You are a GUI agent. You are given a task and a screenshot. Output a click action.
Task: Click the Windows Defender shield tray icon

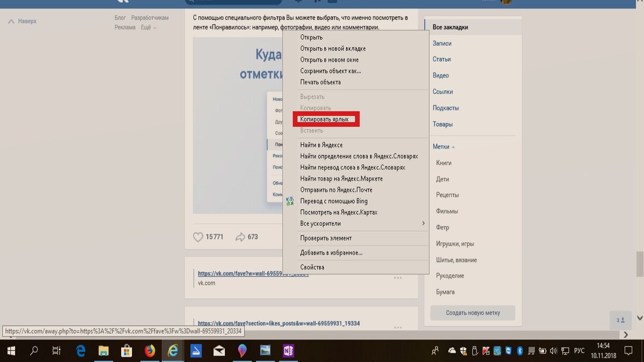pyautogui.click(x=463, y=351)
